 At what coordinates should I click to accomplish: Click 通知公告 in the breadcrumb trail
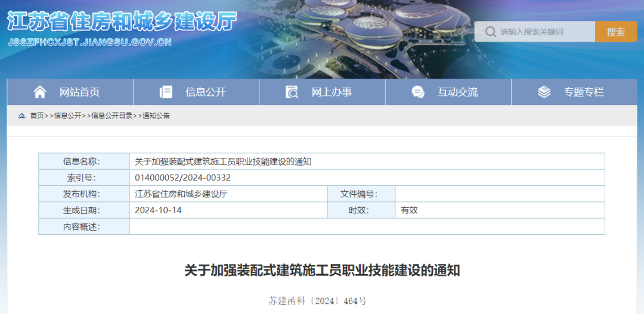pyautogui.click(x=156, y=116)
